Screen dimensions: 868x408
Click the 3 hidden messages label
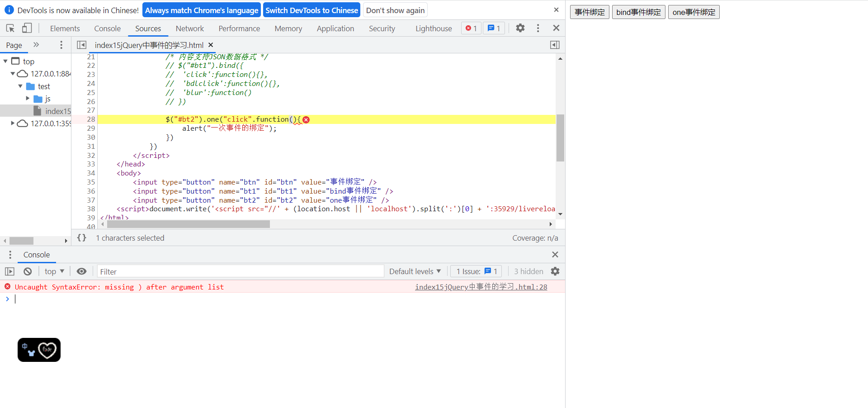[x=528, y=271]
